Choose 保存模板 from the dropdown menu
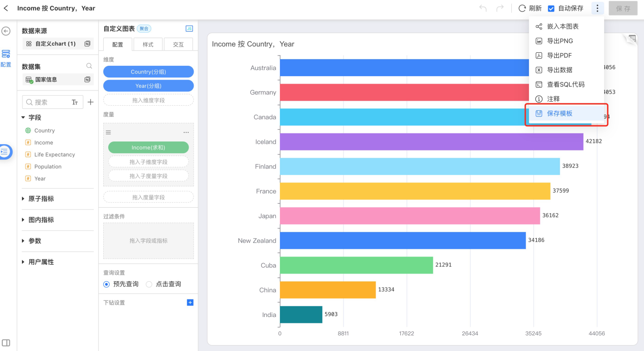 559,113
